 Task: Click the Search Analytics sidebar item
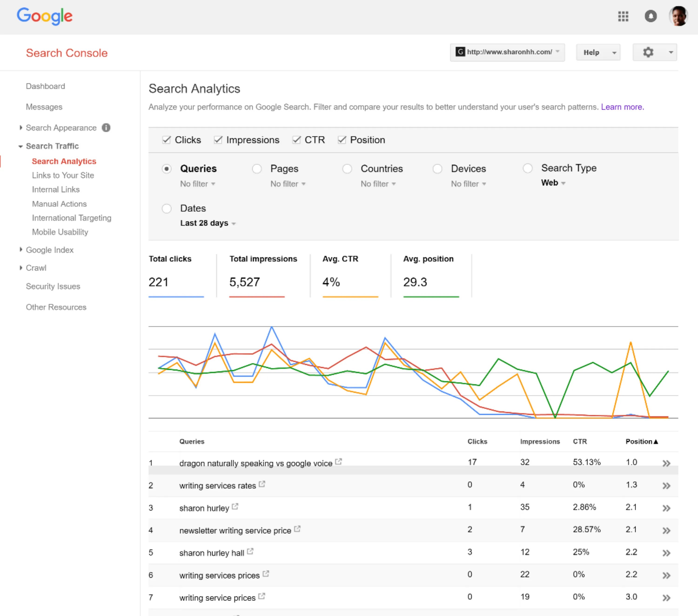pos(64,161)
